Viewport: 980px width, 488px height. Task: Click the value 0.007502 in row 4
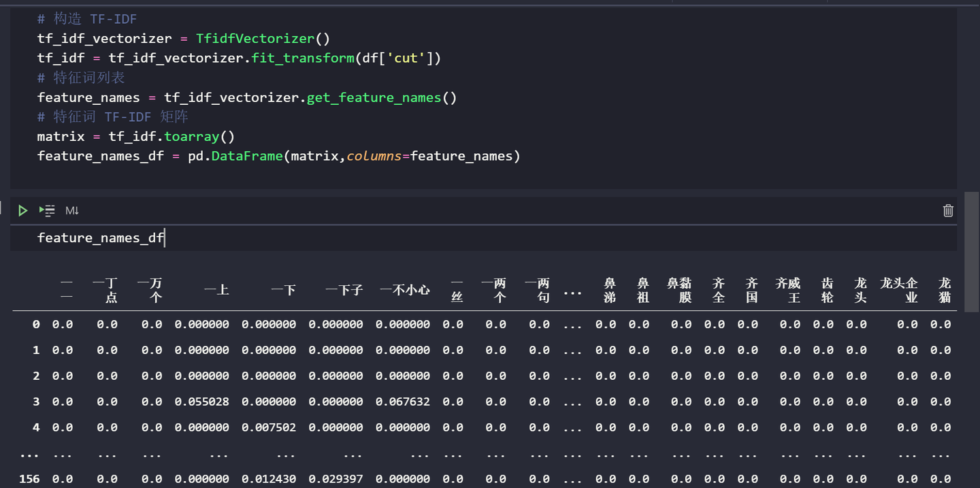point(269,427)
